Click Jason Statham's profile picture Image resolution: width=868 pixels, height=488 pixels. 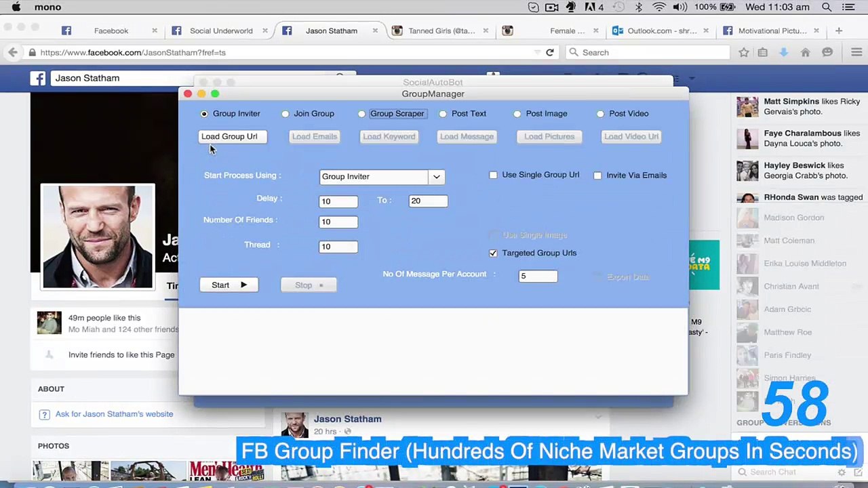[x=98, y=237]
